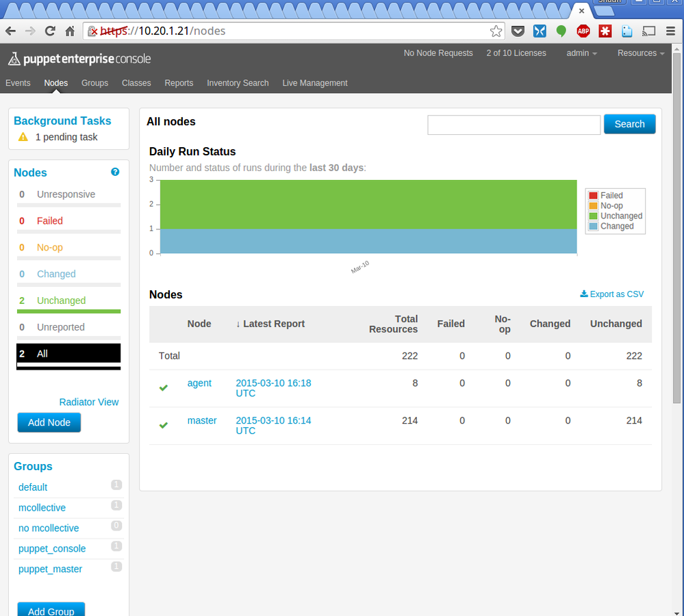Bookmark page with star icon
The width and height of the screenshot is (684, 616).
coord(496,31)
